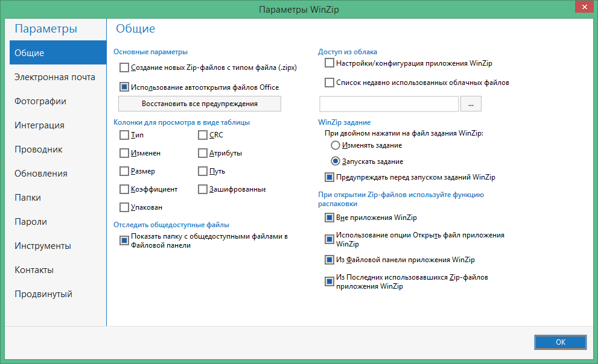Screen dimensions: 598x364
Task: Close the Параметры WinZip dialog
Action: (584, 7)
